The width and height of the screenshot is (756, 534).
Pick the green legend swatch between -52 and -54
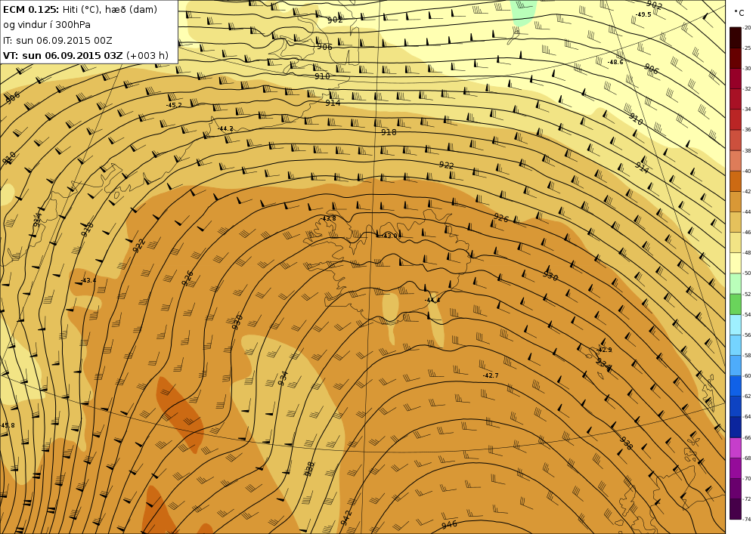(736, 304)
